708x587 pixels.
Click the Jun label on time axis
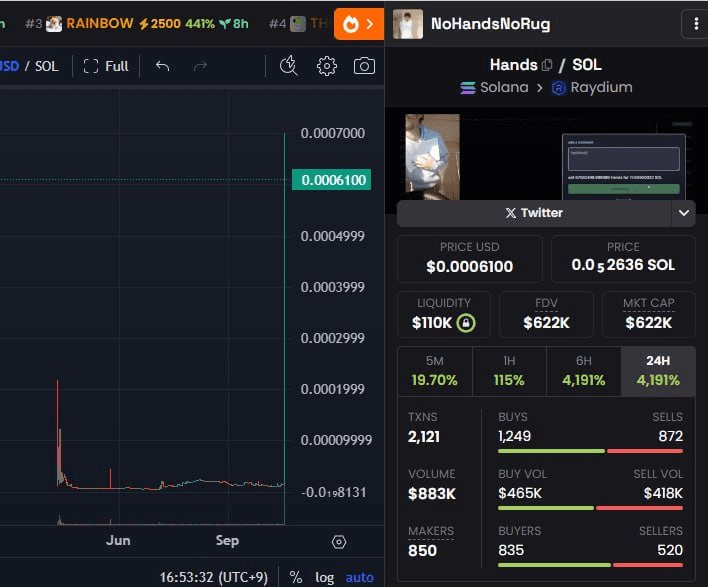pyautogui.click(x=118, y=540)
